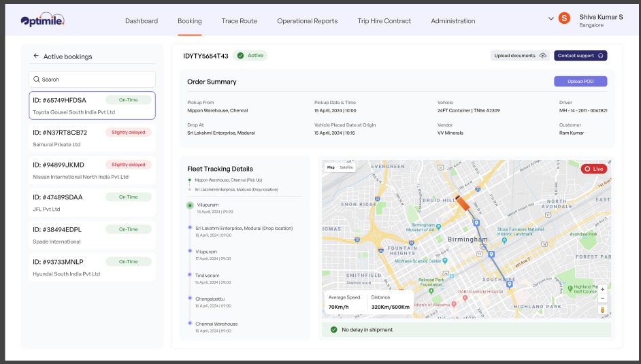Click the route pin near Southside

point(510,284)
